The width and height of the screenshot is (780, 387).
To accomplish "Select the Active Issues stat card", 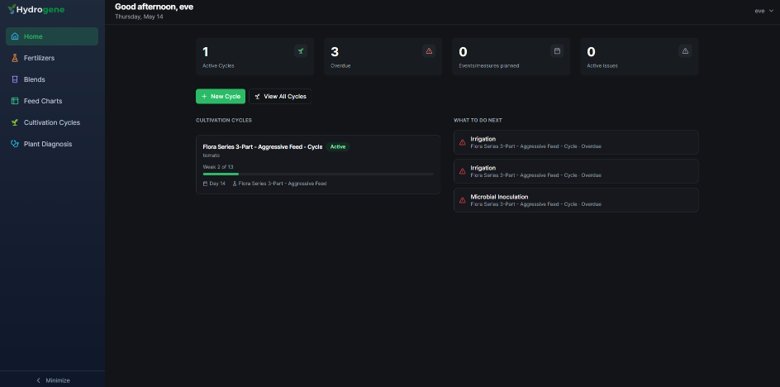I will (x=639, y=57).
